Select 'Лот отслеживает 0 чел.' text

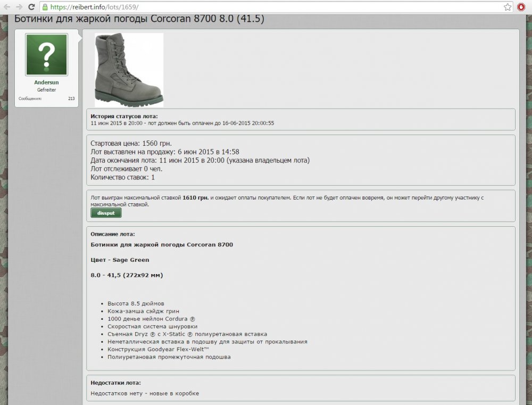click(126, 169)
